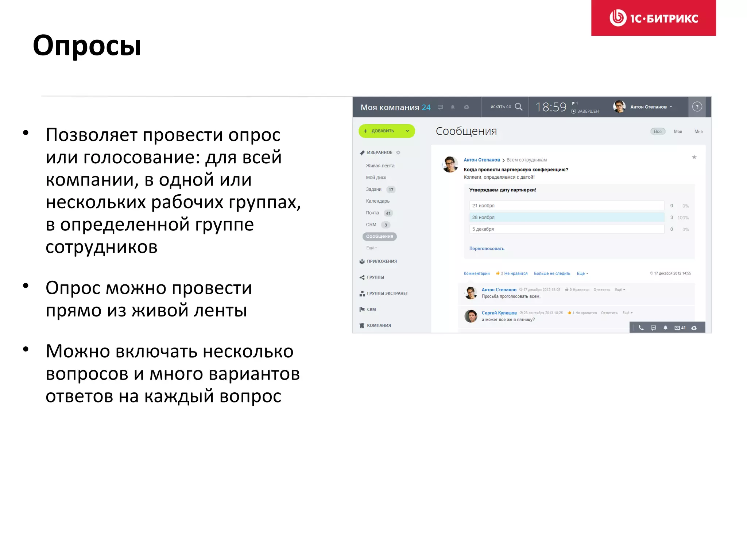Click Ответить on Anton Stepanov's comment
This screenshot has height=560, width=747.
coord(601,290)
